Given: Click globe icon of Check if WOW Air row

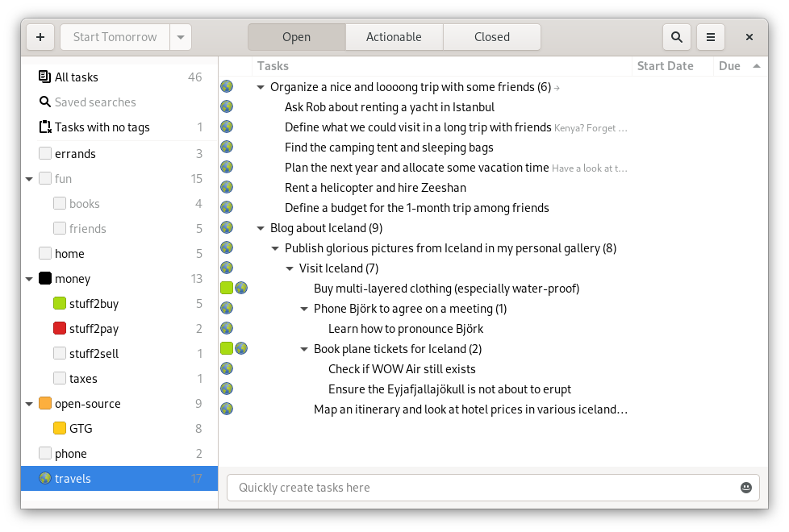Looking at the screenshot, I should 227,368.
